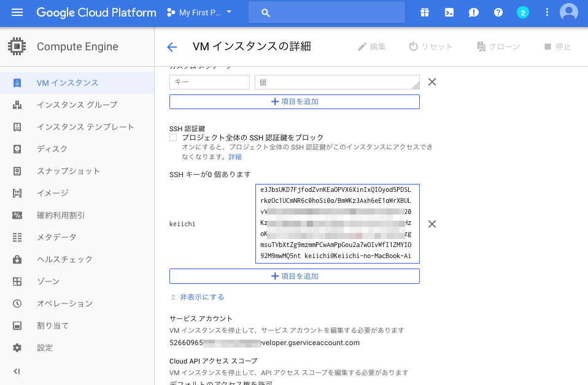
Task: Open the help question mark icon
Action: [x=498, y=12]
